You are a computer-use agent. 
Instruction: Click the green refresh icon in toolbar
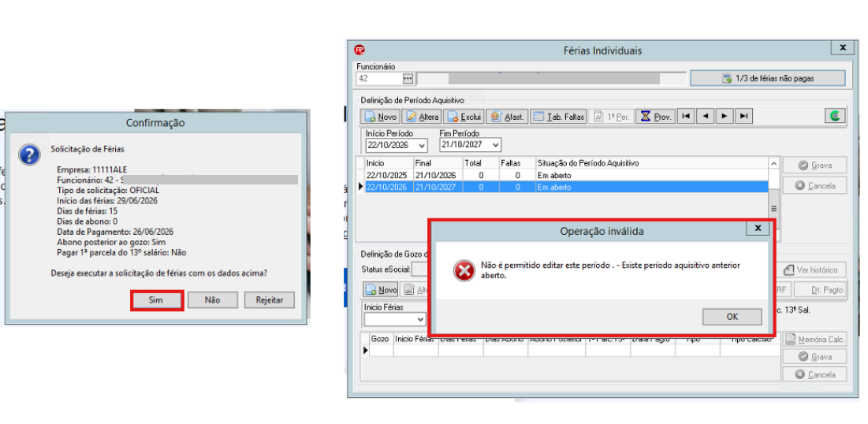836,116
